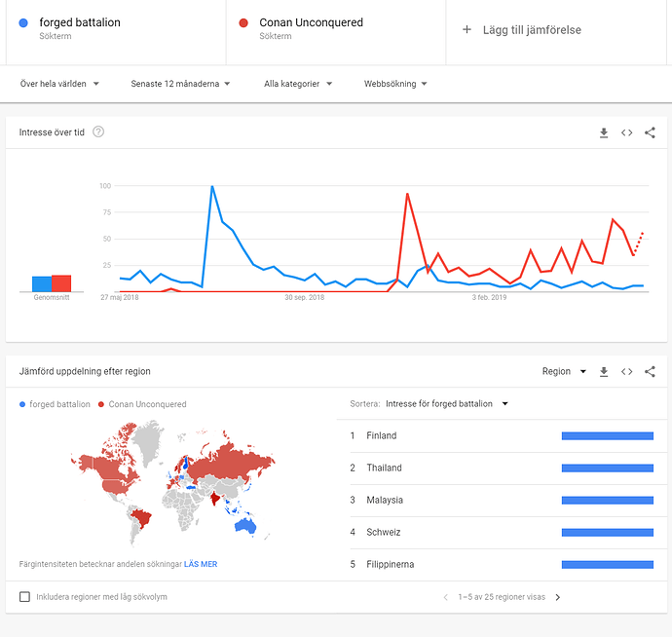Click Lägg till jämförelse

(x=532, y=30)
